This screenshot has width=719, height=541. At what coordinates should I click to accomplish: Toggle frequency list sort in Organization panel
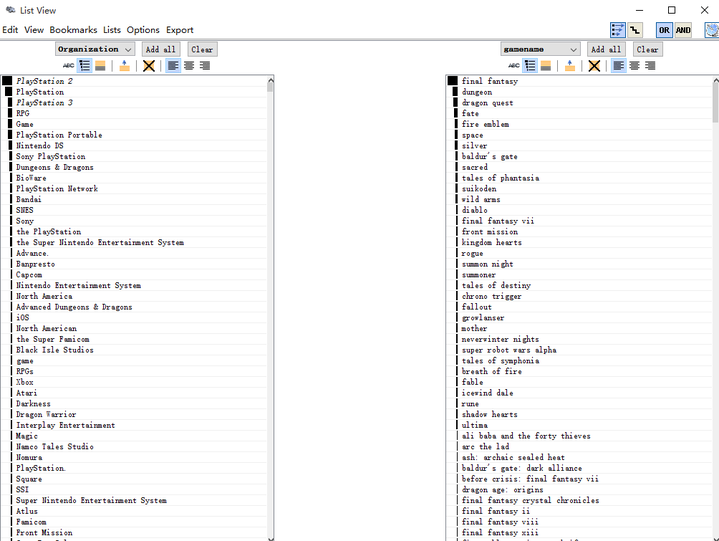[x=85, y=66]
